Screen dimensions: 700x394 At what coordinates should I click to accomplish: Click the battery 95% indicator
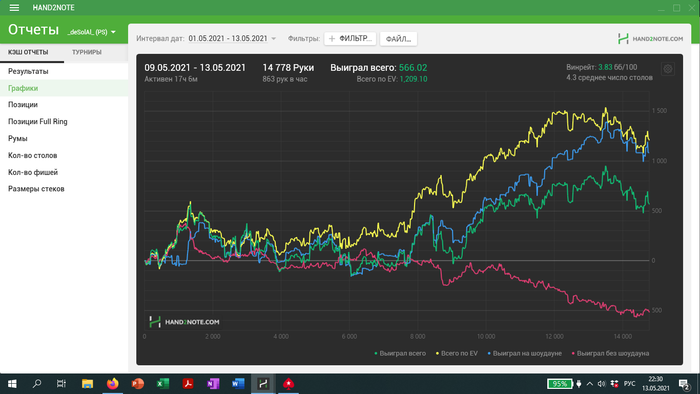559,384
